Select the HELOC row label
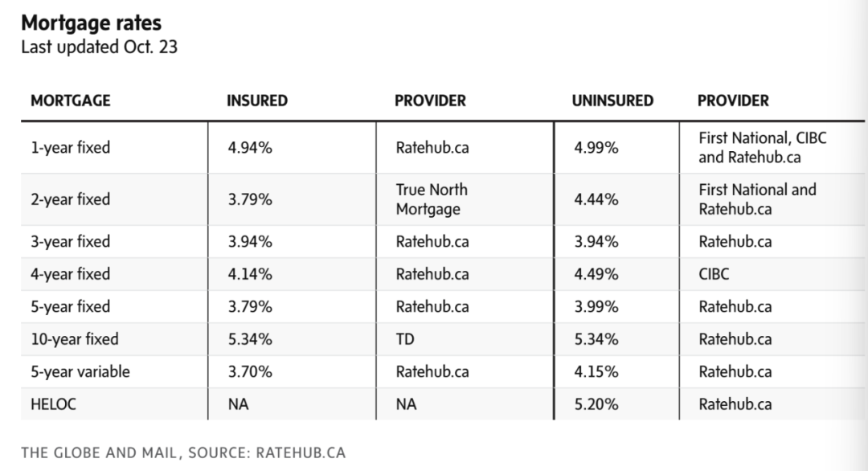Screen dimensions: 868x471 53,404
